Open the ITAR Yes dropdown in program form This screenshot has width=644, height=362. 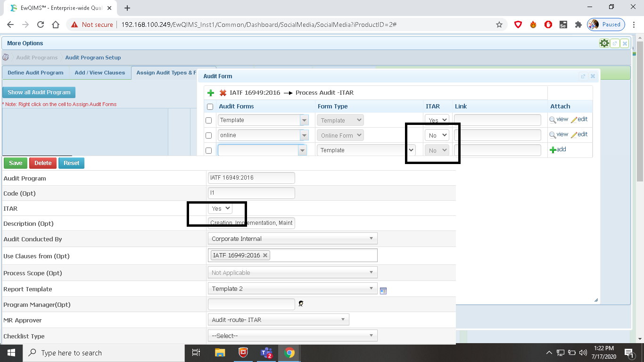click(220, 208)
